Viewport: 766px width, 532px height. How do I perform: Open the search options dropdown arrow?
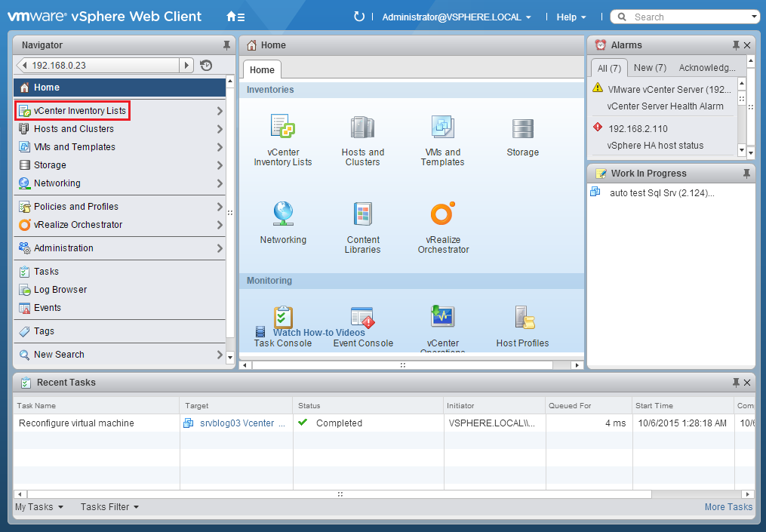pyautogui.click(x=754, y=17)
